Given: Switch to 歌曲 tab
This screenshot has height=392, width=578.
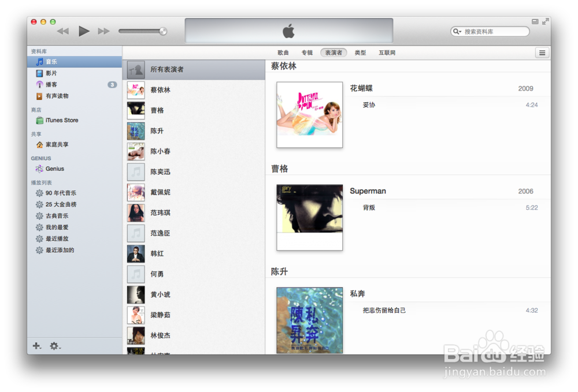Looking at the screenshot, I should click(283, 53).
